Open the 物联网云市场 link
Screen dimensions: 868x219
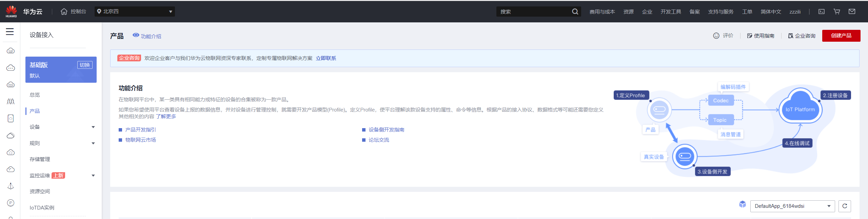[140, 140]
